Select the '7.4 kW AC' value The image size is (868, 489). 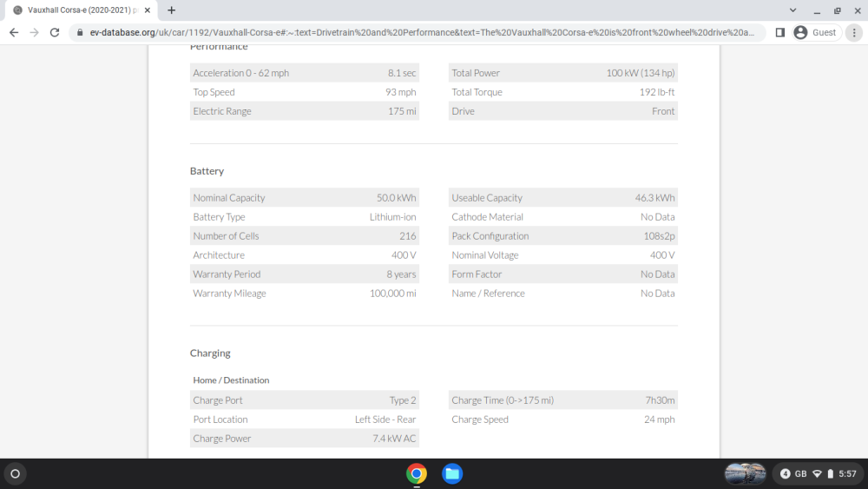tap(394, 439)
